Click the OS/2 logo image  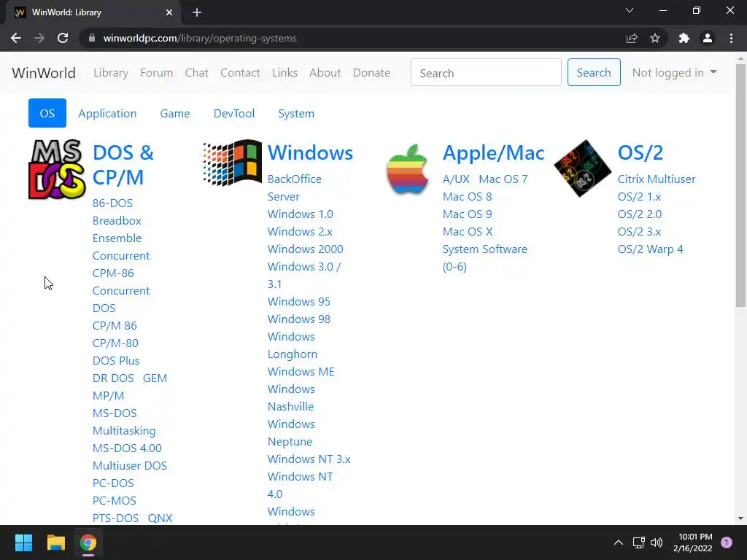click(583, 168)
